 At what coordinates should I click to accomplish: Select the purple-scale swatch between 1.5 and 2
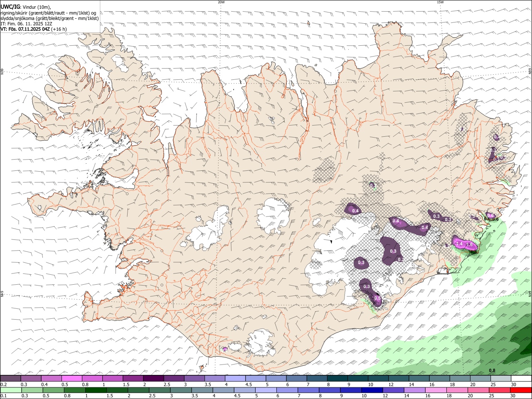(133, 379)
